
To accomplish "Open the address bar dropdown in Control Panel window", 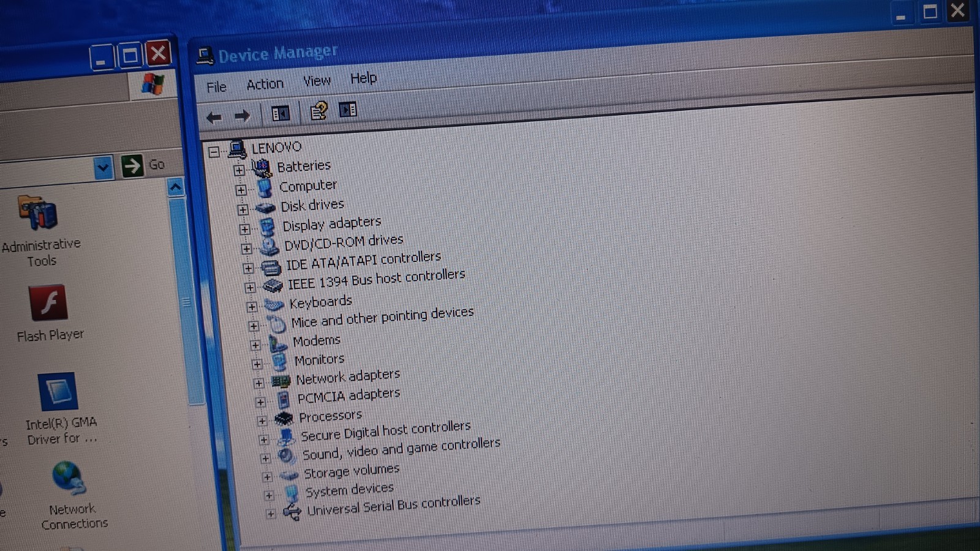I will pyautogui.click(x=103, y=167).
